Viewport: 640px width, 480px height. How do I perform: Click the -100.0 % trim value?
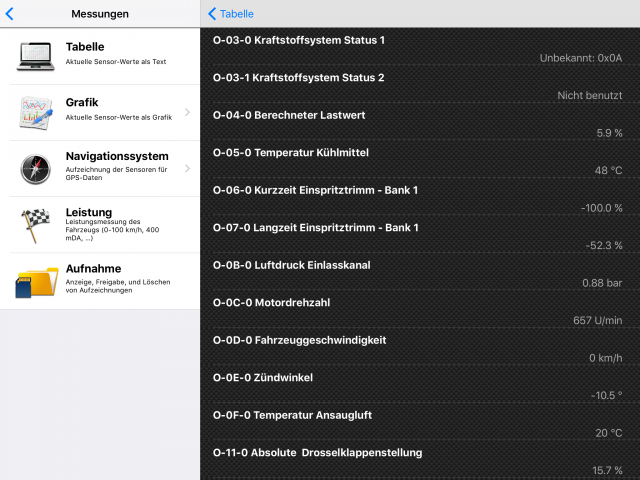coord(602,208)
